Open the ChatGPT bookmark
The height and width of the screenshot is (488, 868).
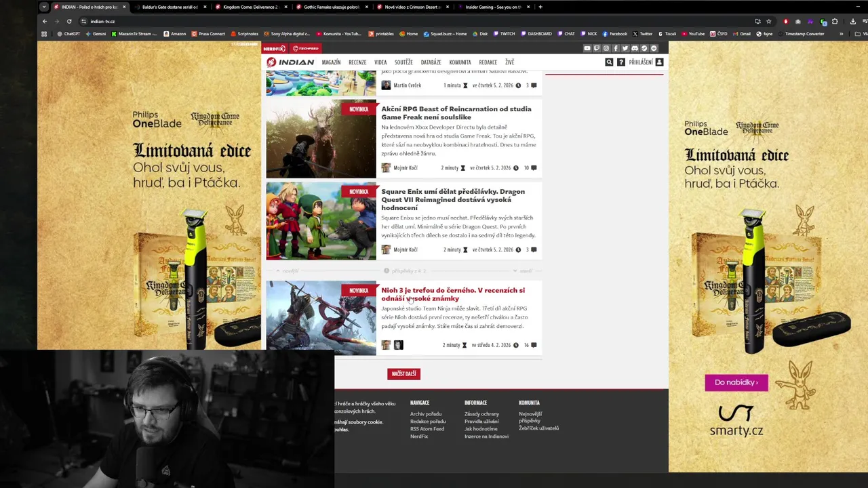click(68, 34)
